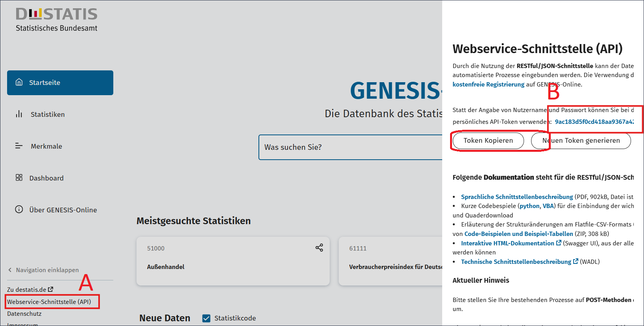Click the info icon for Über GENESIS-Online

tap(19, 210)
